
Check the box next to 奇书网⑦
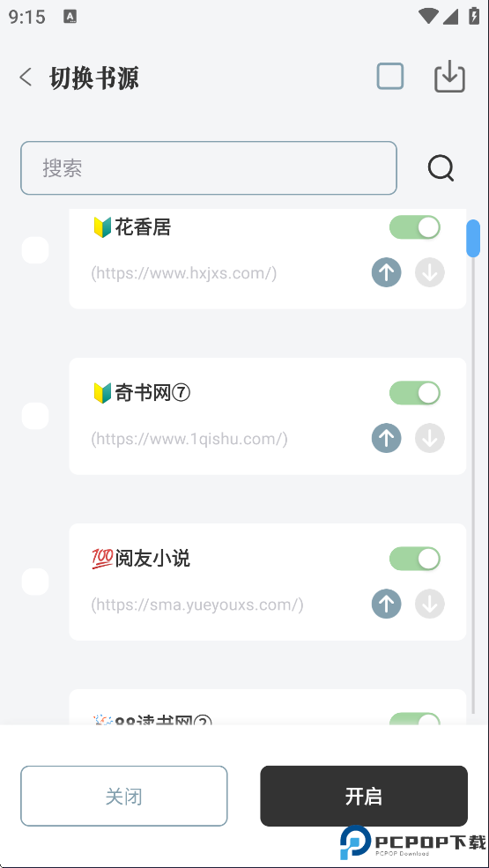point(35,416)
